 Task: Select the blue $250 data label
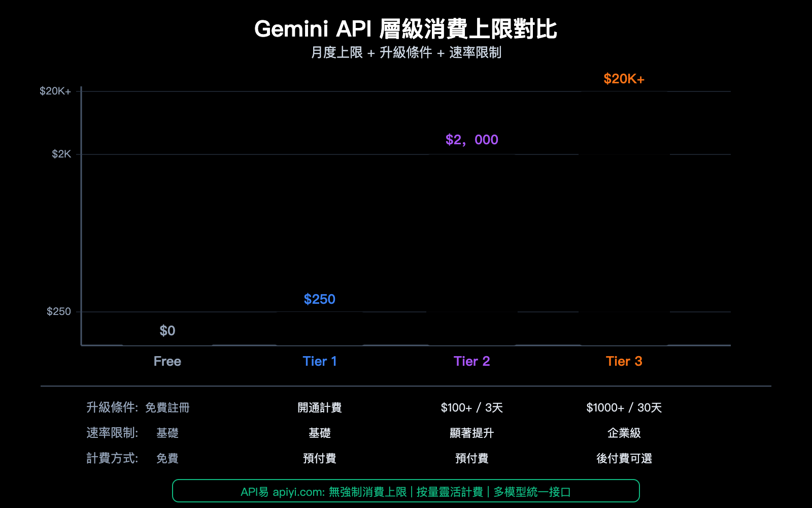(x=319, y=299)
